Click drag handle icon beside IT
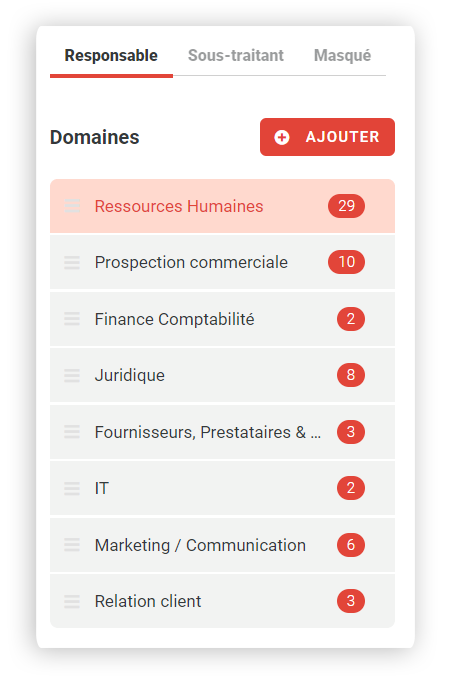 point(72,488)
